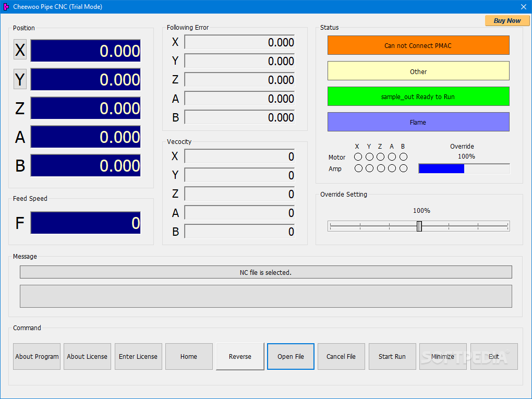
Task: Click Amp Y indicator light
Action: (369, 168)
